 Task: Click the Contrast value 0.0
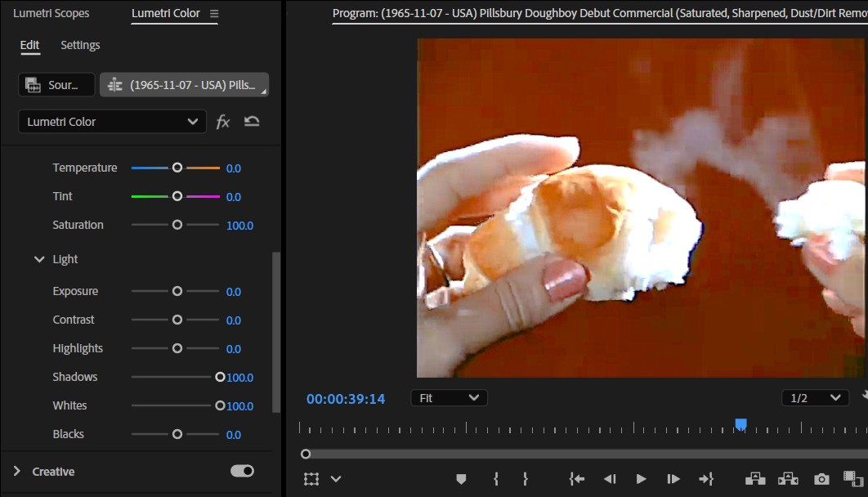click(x=234, y=320)
